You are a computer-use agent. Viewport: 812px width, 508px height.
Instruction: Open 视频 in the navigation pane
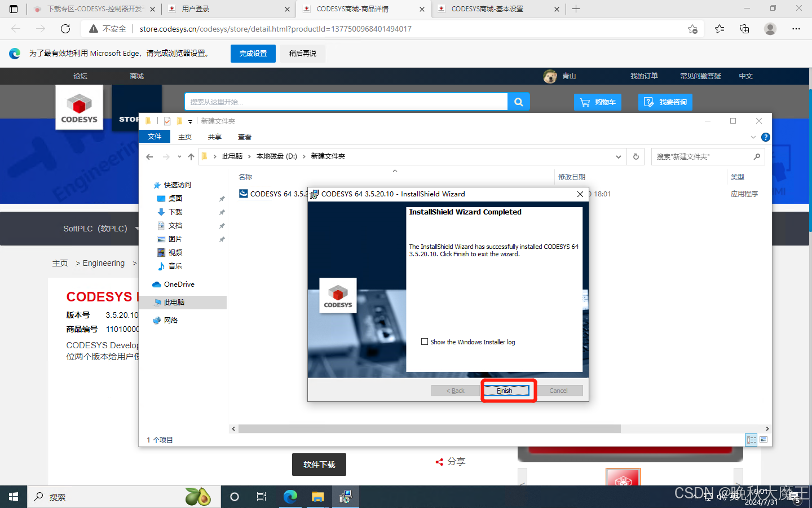click(175, 253)
